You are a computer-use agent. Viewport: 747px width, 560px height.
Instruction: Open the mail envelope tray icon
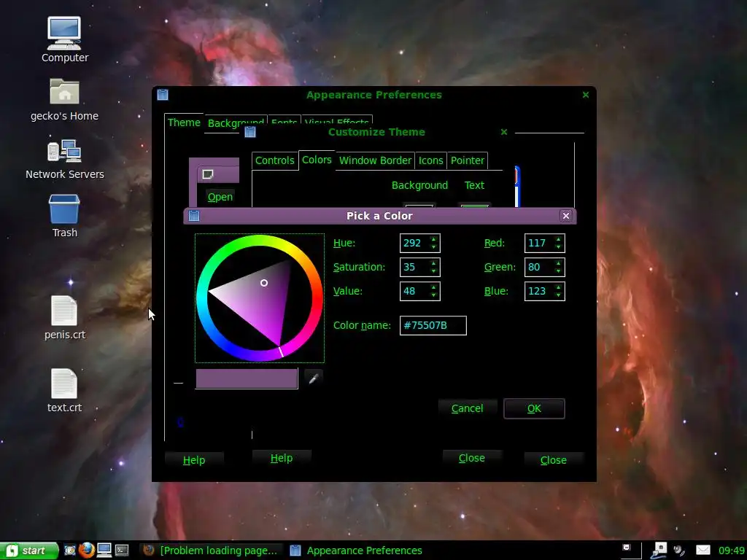point(703,551)
